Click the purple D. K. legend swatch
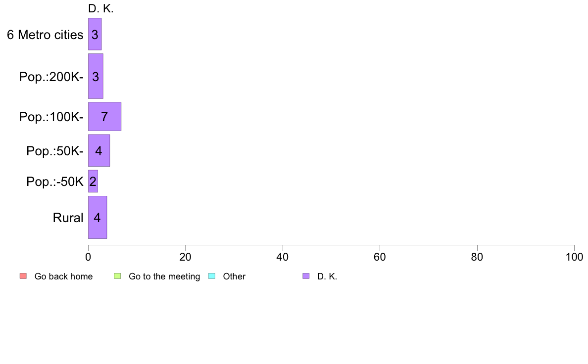The image size is (588, 364). (x=306, y=276)
